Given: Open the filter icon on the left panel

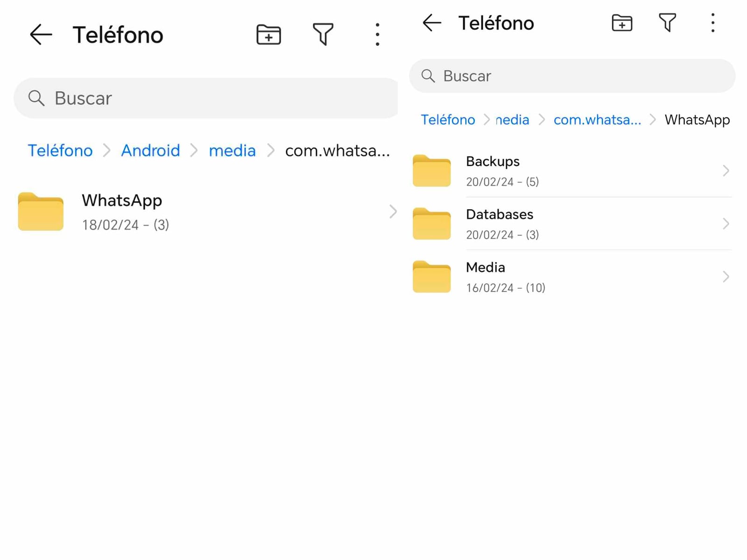Looking at the screenshot, I should [x=324, y=34].
